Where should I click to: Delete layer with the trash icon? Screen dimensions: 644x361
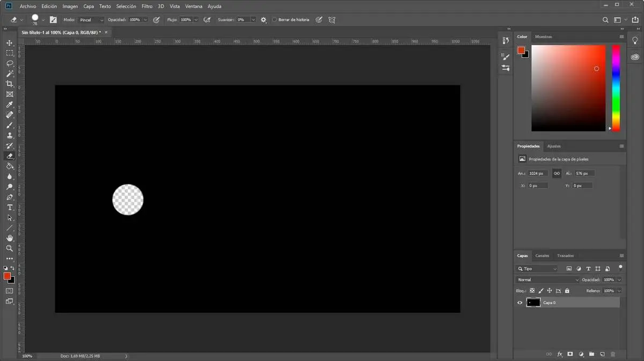point(613,354)
